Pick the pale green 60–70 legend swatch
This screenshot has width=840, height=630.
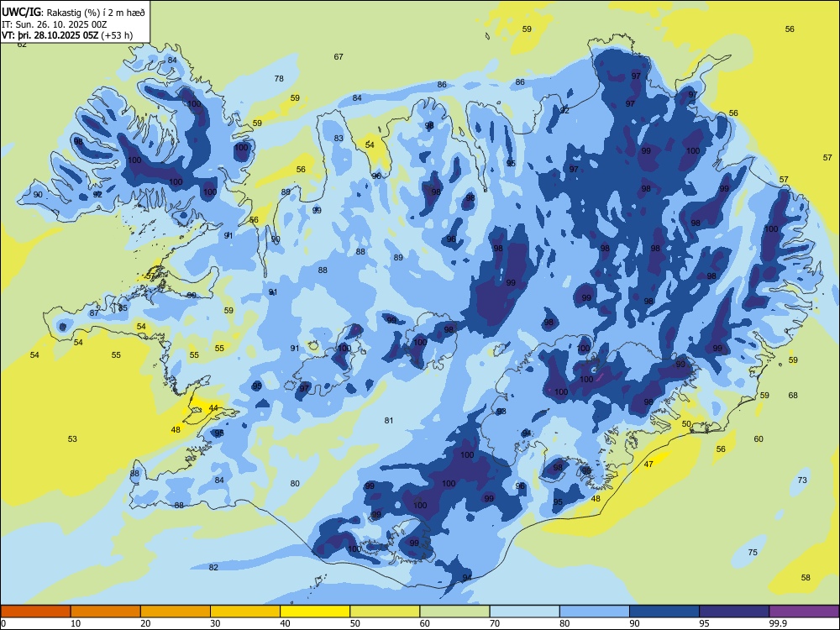pyautogui.click(x=454, y=612)
